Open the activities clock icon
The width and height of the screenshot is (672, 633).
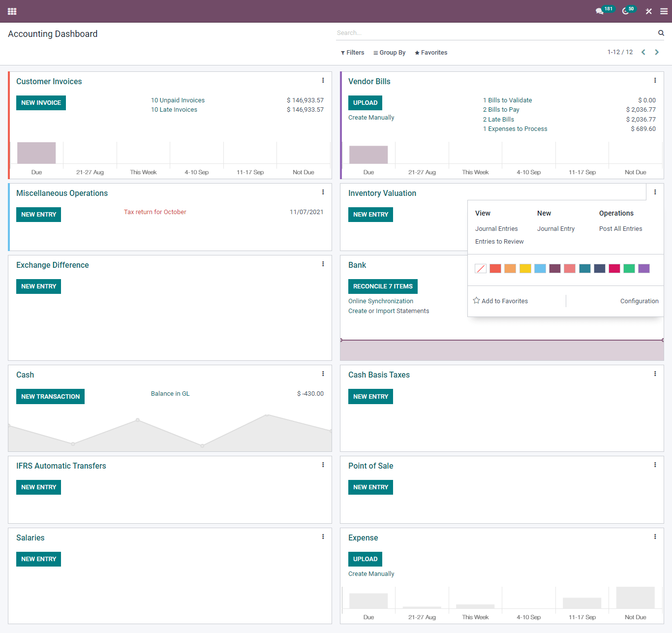click(x=625, y=11)
